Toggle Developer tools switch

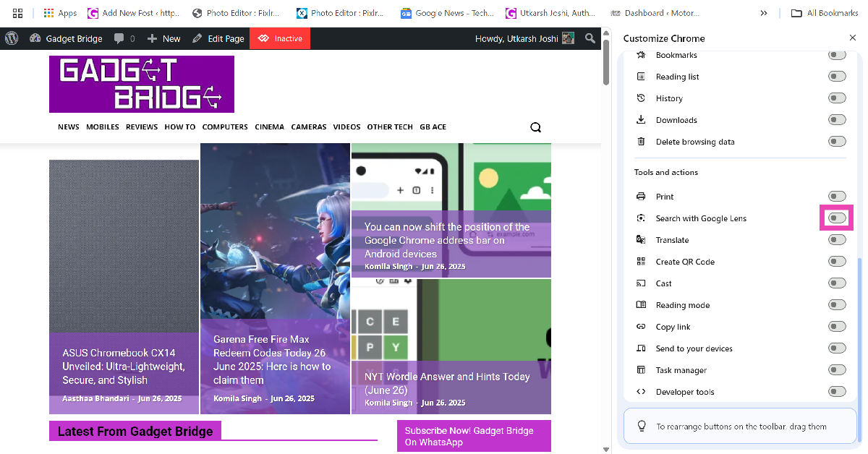[837, 392]
